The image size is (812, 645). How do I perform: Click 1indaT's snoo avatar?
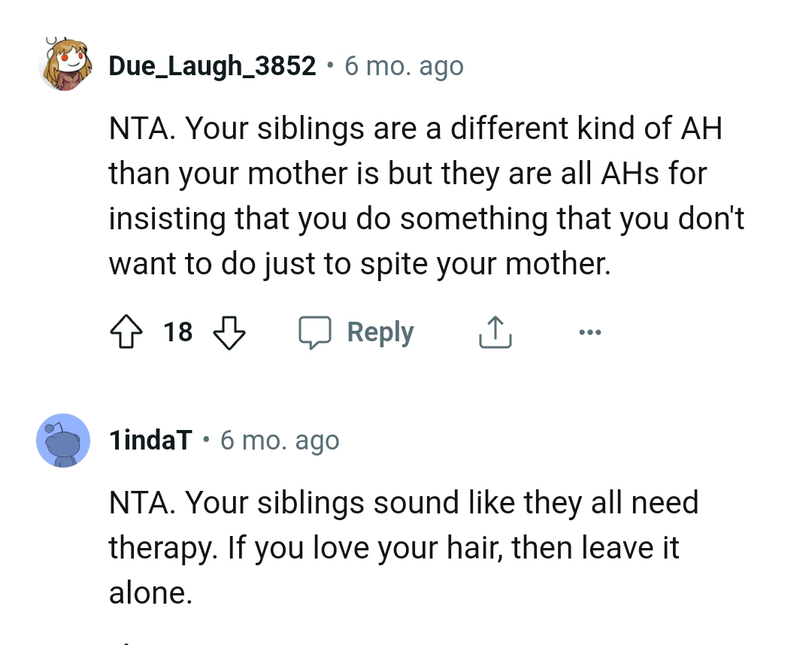tap(64, 440)
